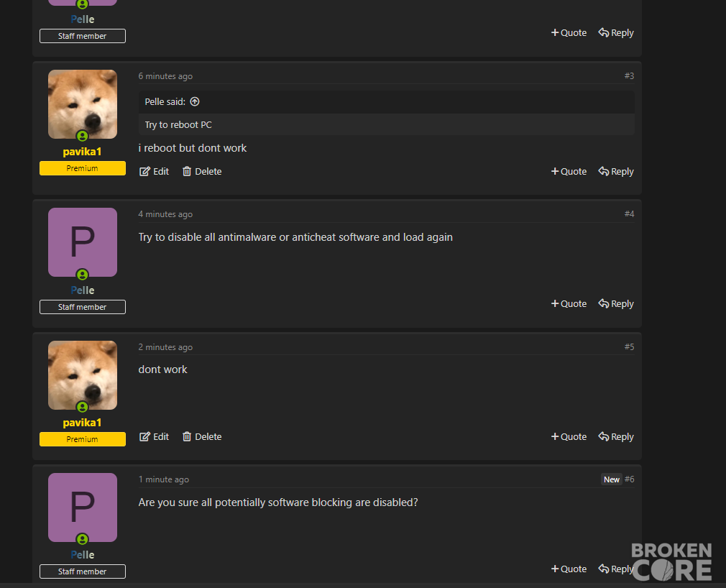
Task: Open post permalink #5
Action: pos(629,346)
